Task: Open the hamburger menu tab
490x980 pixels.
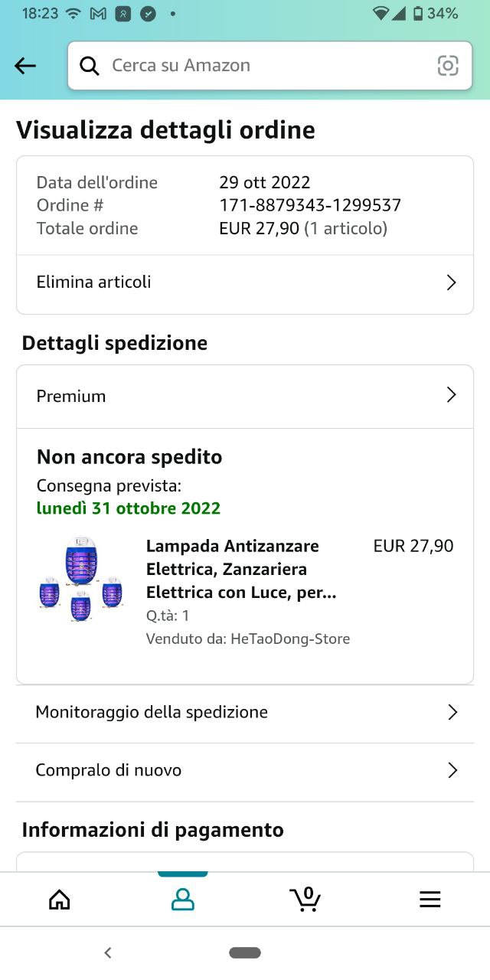Action: tap(430, 900)
